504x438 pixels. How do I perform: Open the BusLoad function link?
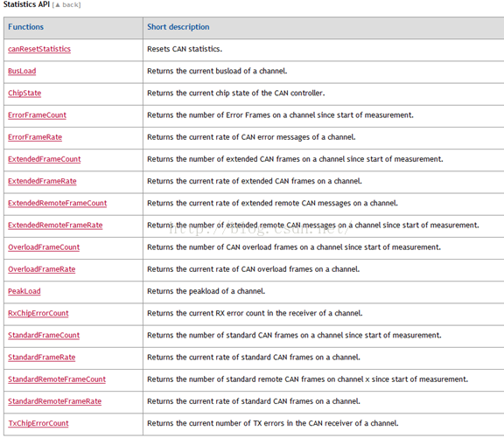[x=22, y=71]
